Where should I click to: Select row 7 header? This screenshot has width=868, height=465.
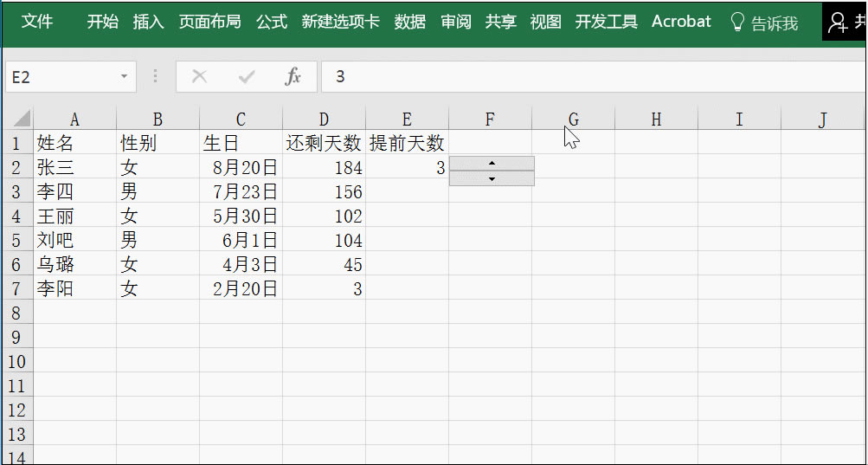click(16, 288)
